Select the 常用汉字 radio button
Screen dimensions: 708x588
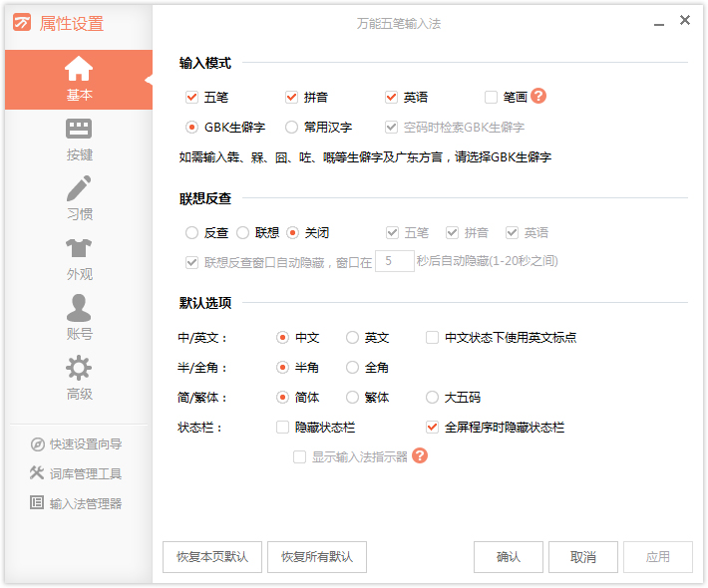coord(292,128)
